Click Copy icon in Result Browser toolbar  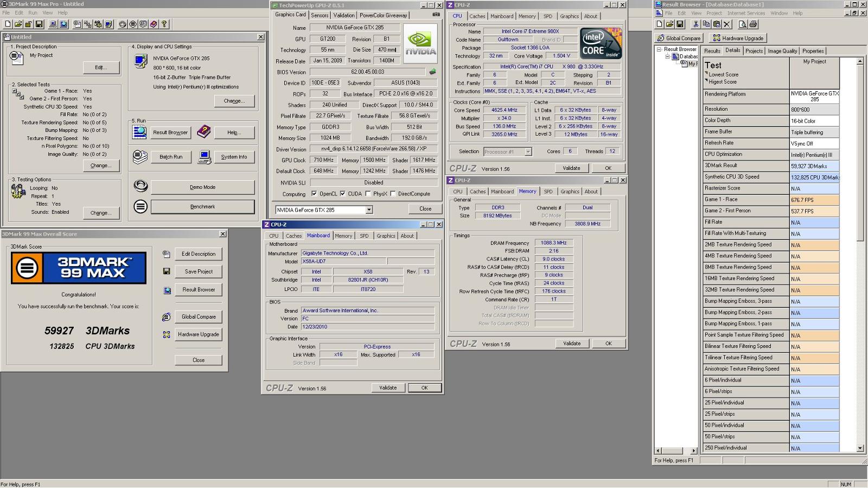click(x=706, y=24)
